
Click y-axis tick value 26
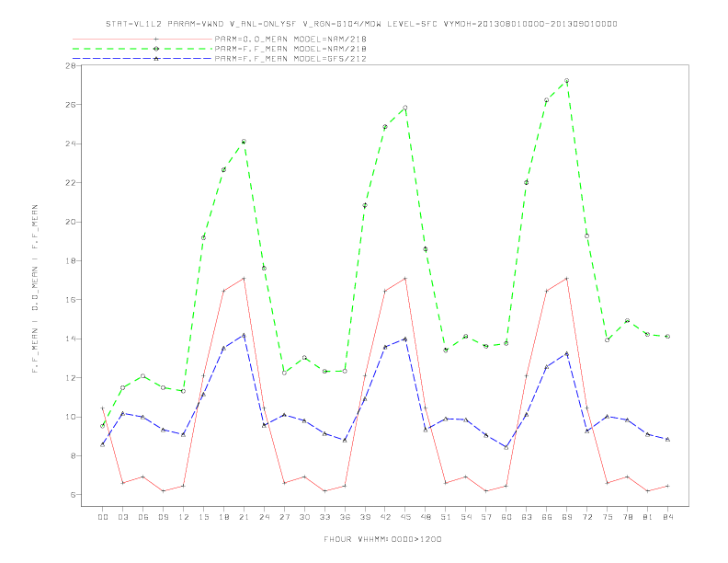click(x=71, y=105)
